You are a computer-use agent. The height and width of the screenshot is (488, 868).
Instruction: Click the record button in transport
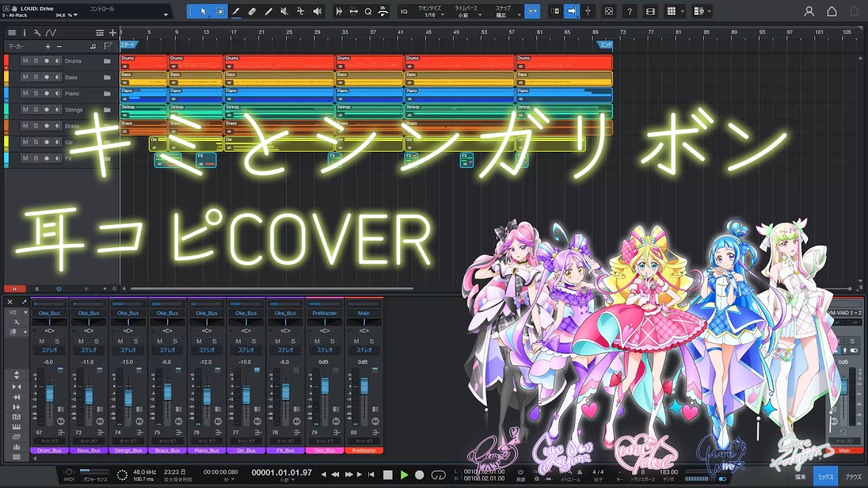click(420, 475)
